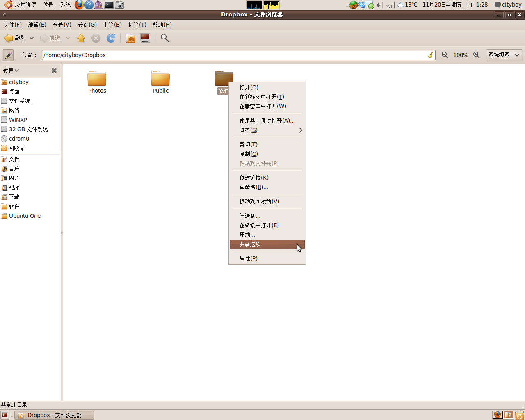Image resolution: width=525 pixels, height=420 pixels.
Task: Select 视频 bookmark in the sidebar
Action: (x=30, y=187)
